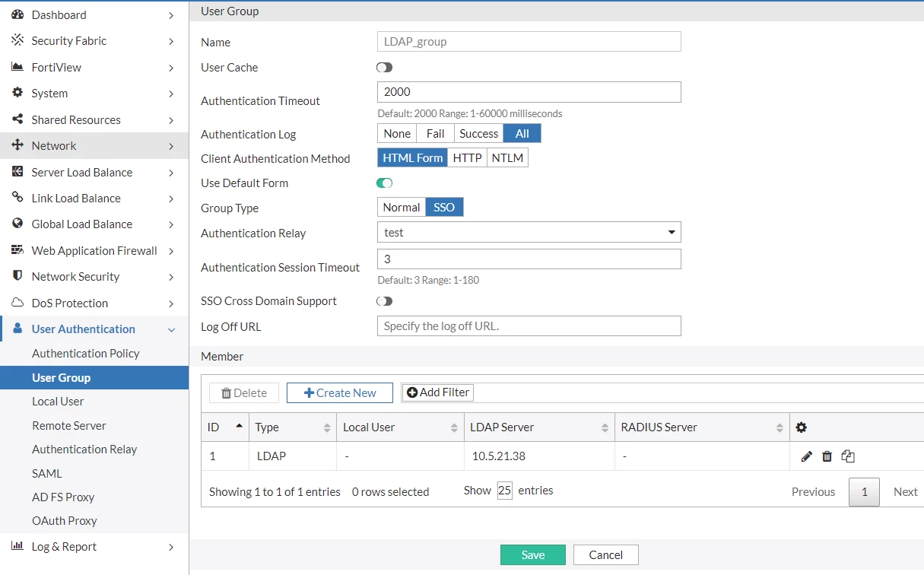Clone the LDAP member row icon

tap(848, 456)
